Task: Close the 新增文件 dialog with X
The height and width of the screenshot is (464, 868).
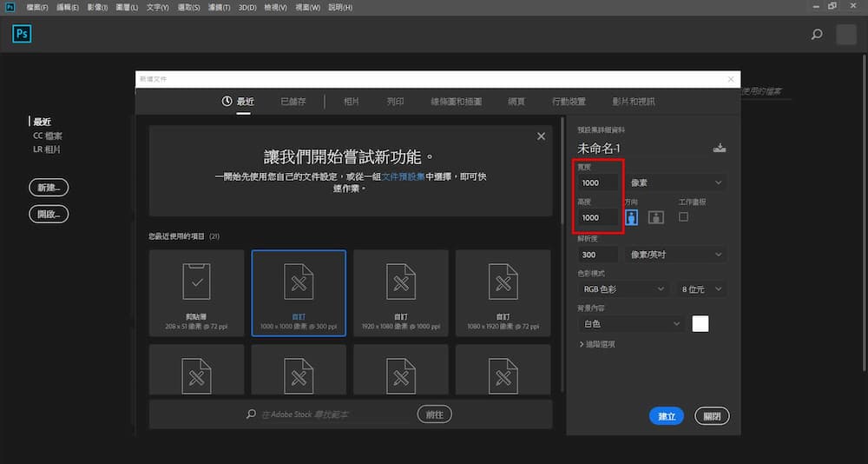Action: pos(731,79)
